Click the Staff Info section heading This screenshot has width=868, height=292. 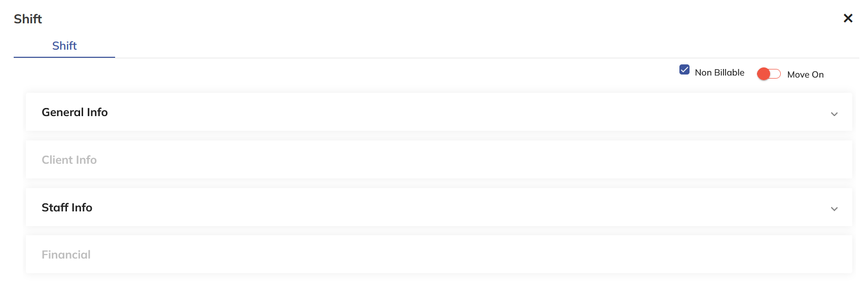[x=67, y=207]
